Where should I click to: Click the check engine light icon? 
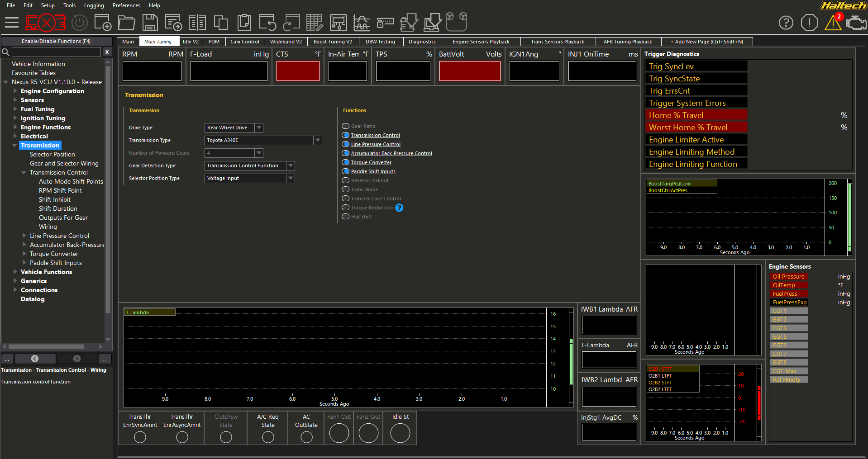point(856,23)
